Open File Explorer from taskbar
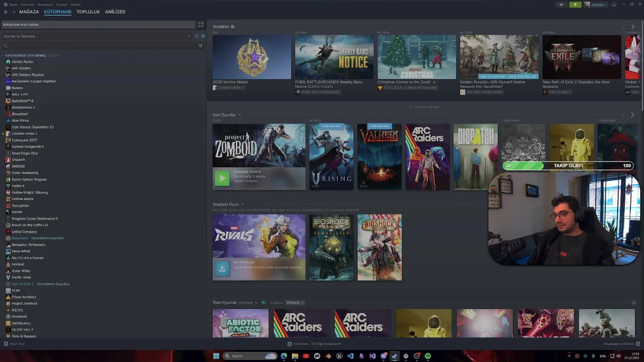Viewport: 644px width, 362px height. pos(295,356)
